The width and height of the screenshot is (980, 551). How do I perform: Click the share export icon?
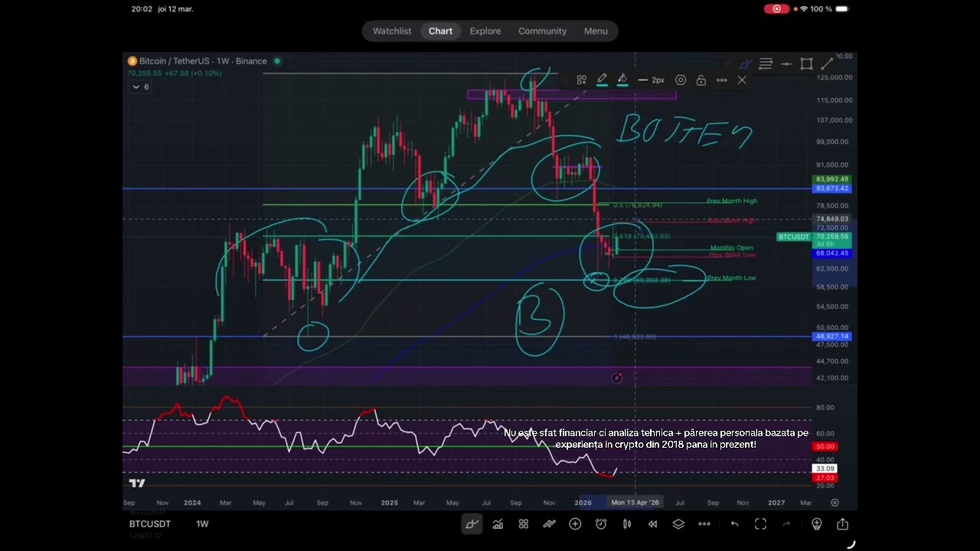(842, 524)
